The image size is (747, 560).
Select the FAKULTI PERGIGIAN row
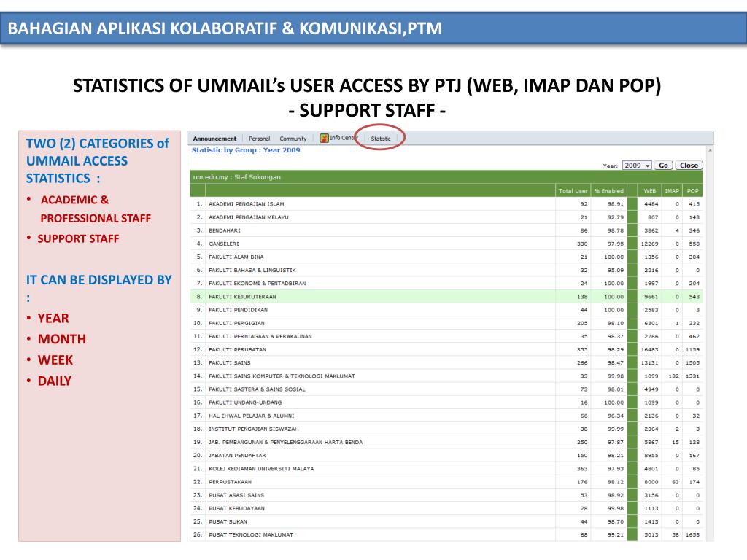[446, 323]
